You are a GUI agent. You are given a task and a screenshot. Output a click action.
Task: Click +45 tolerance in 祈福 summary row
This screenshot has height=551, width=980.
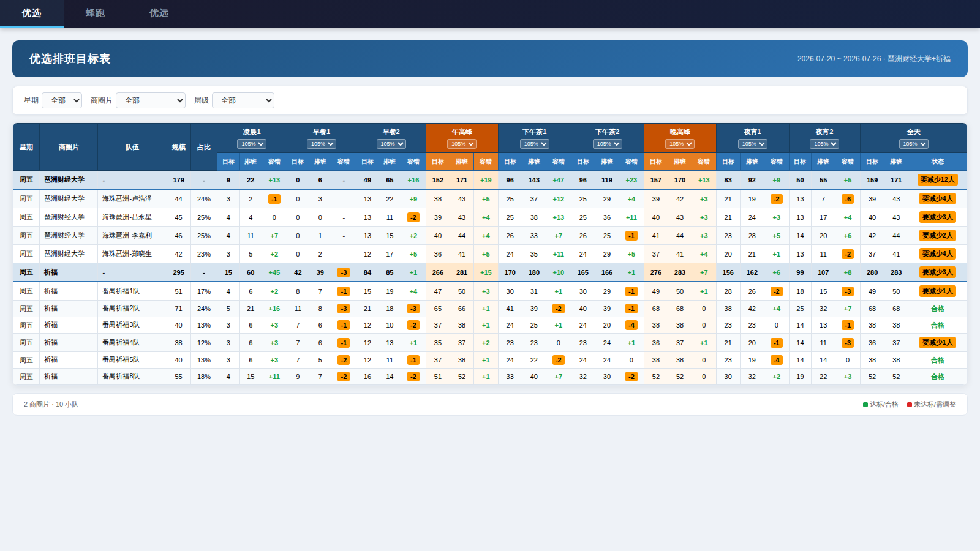point(274,272)
